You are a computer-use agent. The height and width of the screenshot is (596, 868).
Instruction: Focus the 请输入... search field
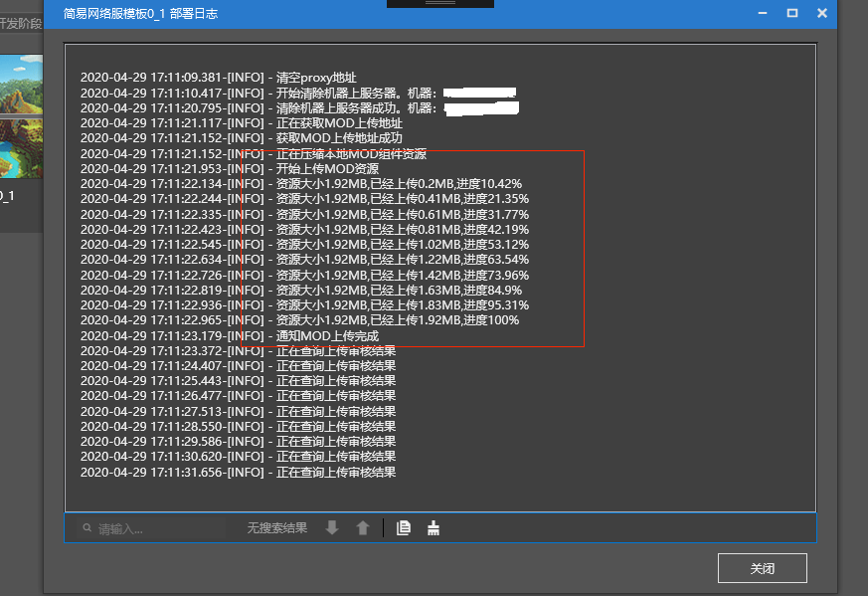pyautogui.click(x=152, y=528)
